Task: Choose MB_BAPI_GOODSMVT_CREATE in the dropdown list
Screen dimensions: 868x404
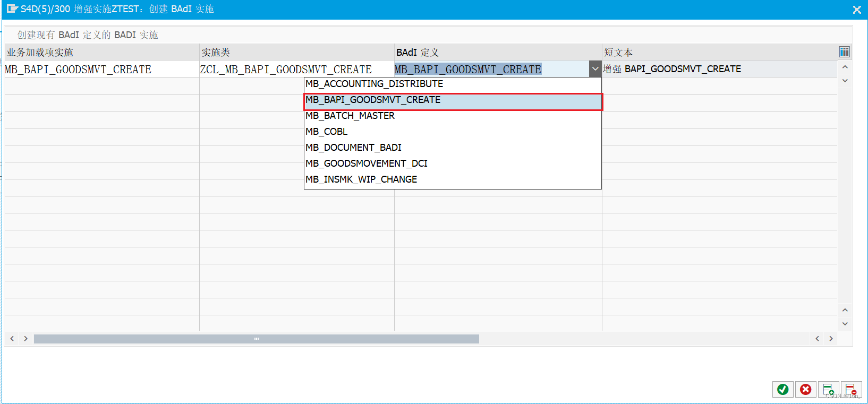Action: pyautogui.click(x=453, y=101)
